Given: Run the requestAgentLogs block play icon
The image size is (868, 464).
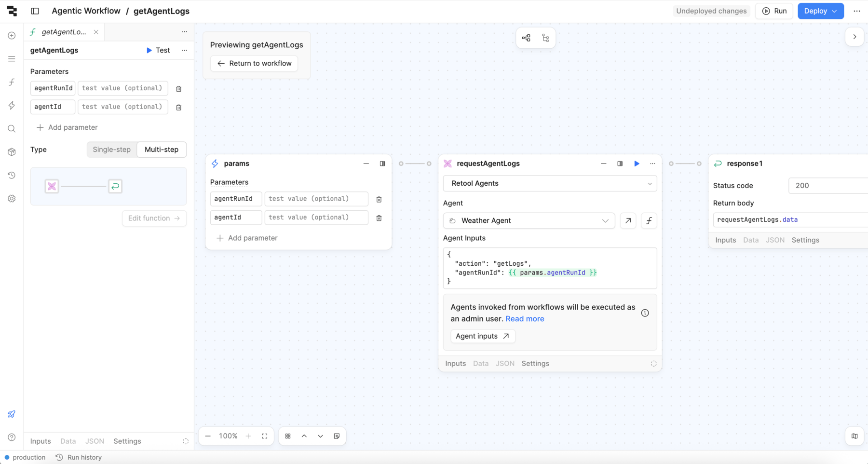Looking at the screenshot, I should point(637,164).
